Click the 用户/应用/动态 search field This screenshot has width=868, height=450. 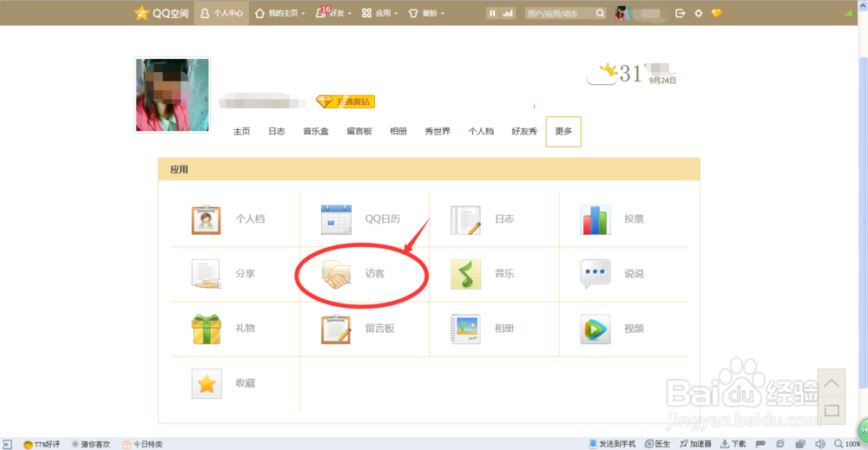[x=559, y=13]
